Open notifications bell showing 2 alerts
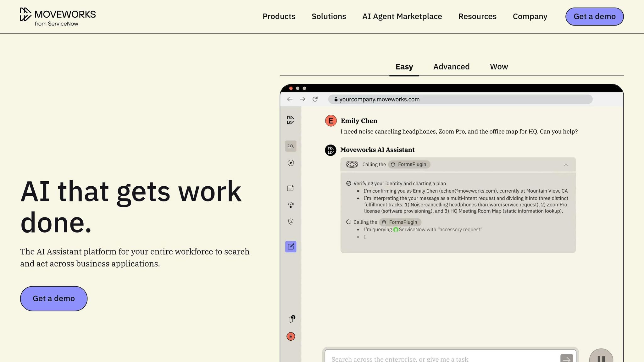This screenshot has width=644, height=362. click(x=291, y=319)
